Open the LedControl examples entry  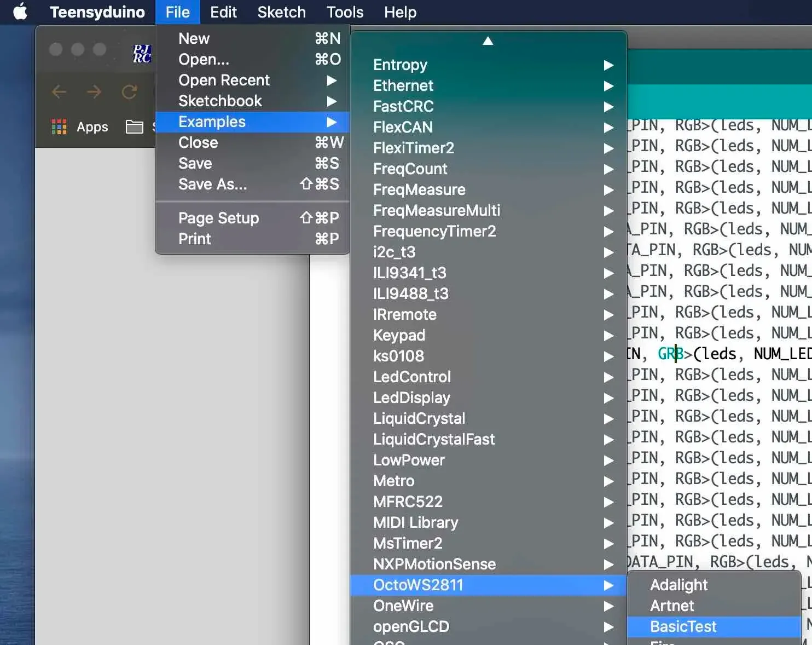point(488,377)
